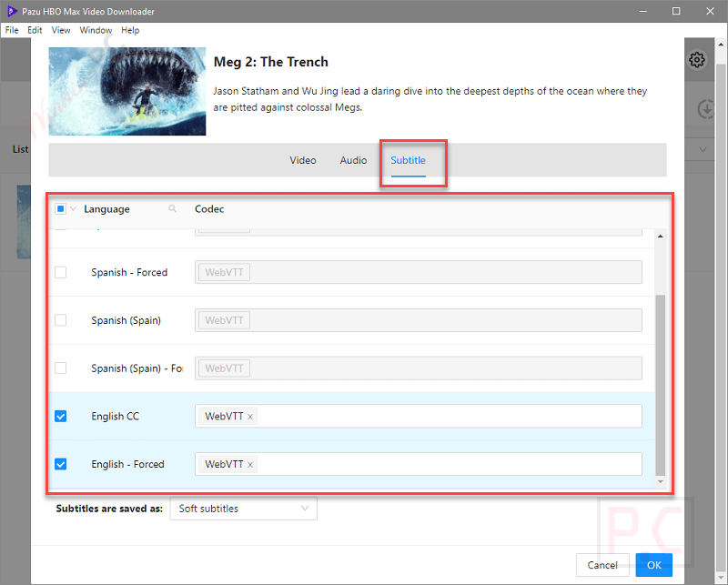Check the Spanish - Forced subtitle
The width and height of the screenshot is (728, 585).
point(60,272)
